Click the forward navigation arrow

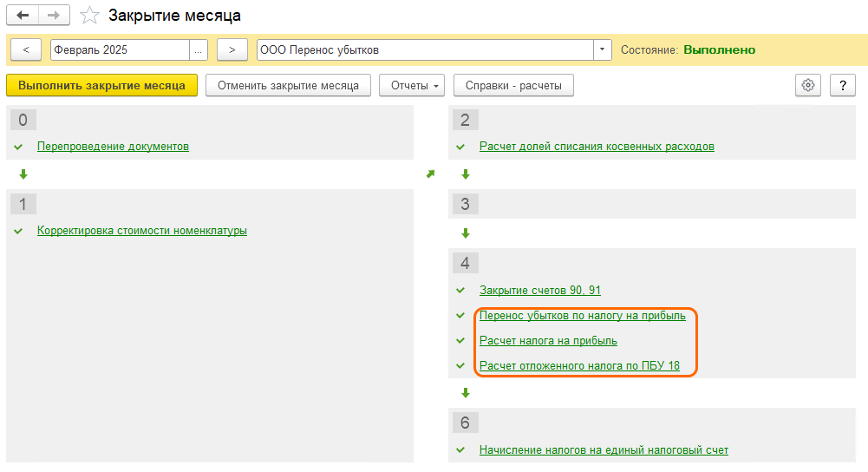coord(53,16)
